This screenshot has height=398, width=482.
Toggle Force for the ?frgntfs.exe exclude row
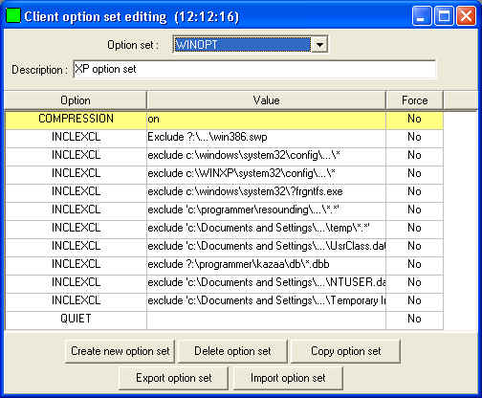click(x=414, y=191)
